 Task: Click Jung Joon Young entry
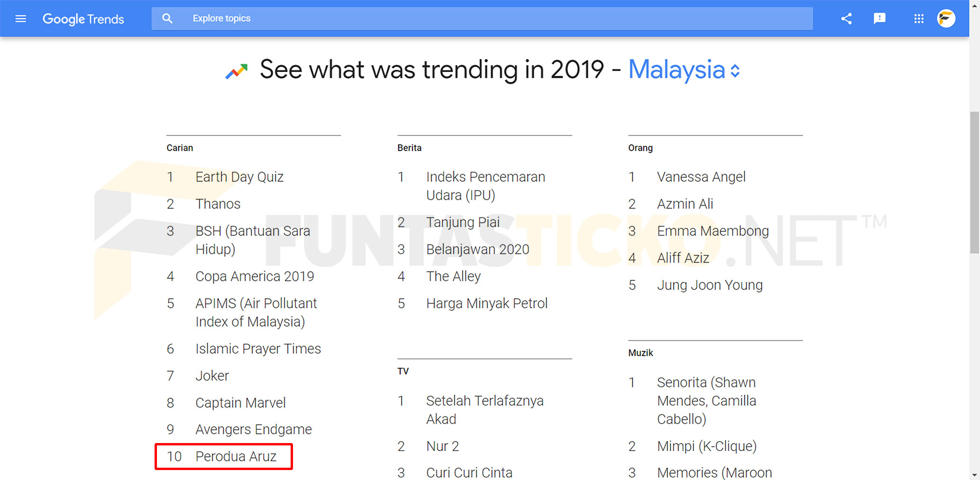(710, 285)
